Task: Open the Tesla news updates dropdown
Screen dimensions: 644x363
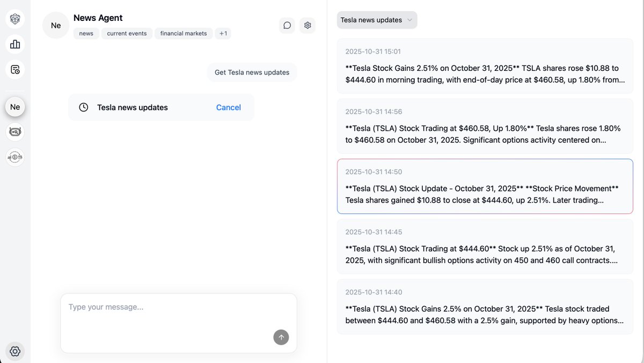Action: 377,20
